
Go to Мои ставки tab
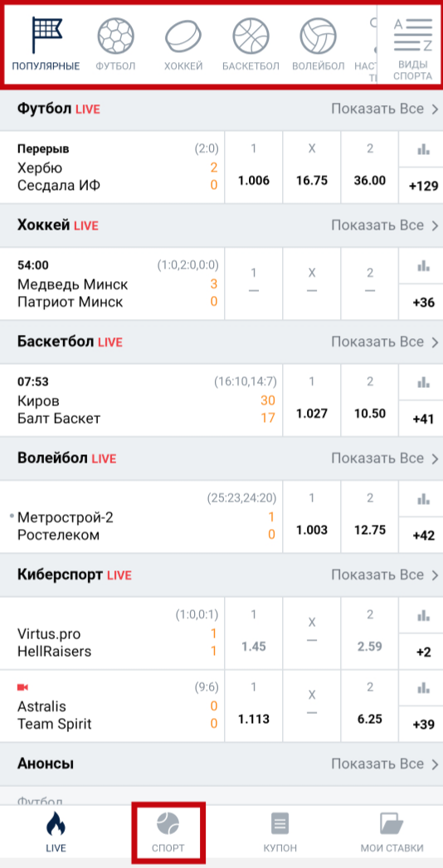392,833
